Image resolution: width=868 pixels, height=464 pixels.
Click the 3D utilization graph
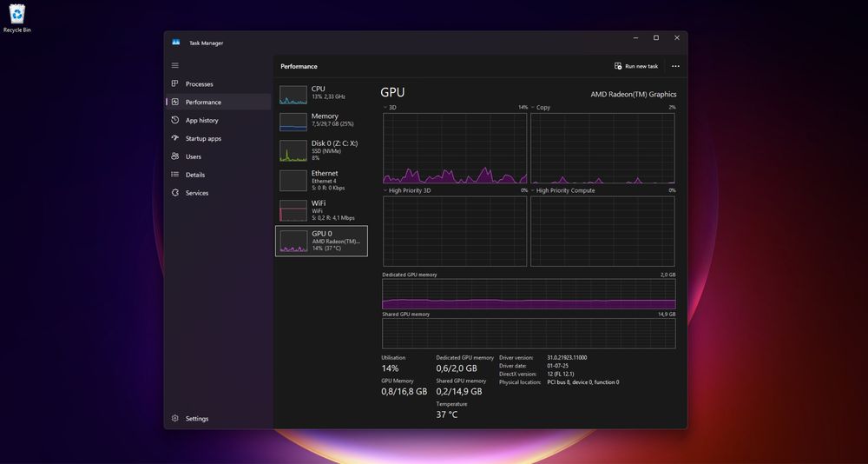click(455, 148)
